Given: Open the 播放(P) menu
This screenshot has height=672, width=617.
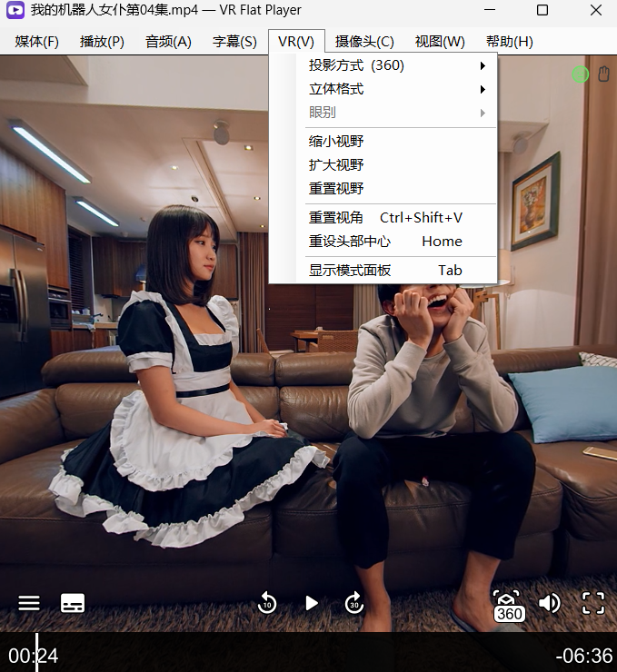Looking at the screenshot, I should (x=102, y=42).
